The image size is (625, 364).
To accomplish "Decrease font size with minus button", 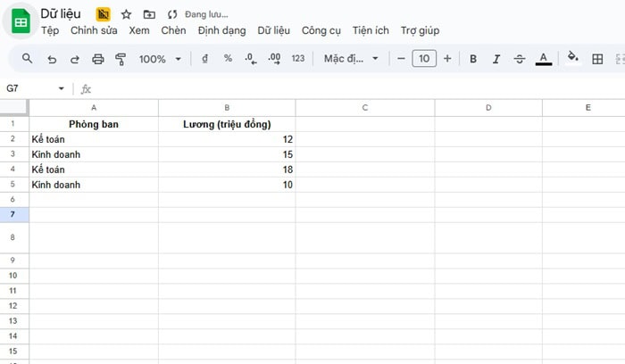I will 402,59.
